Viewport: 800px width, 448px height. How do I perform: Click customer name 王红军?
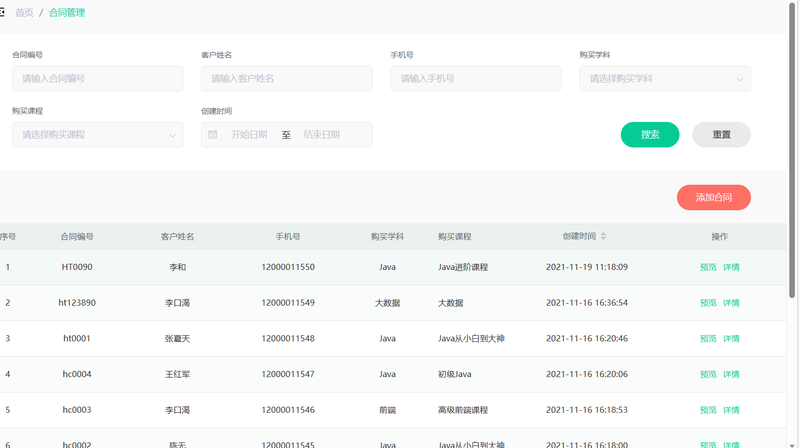(178, 374)
